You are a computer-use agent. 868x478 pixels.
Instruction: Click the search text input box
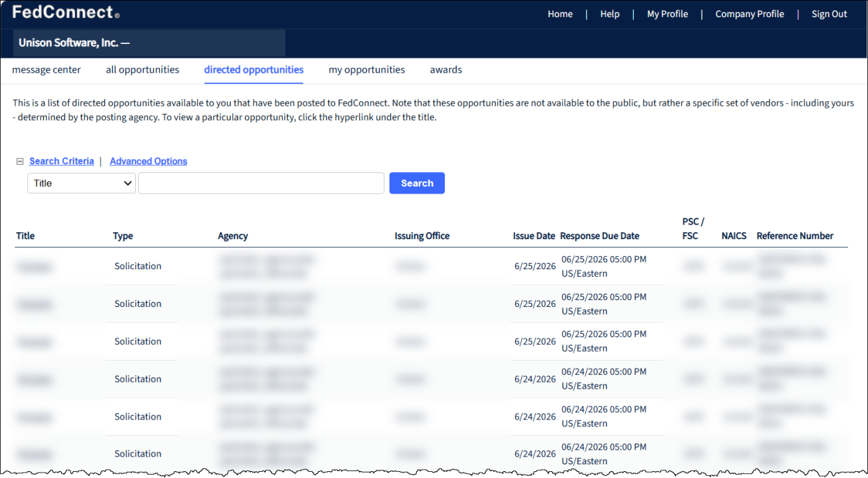tap(261, 183)
